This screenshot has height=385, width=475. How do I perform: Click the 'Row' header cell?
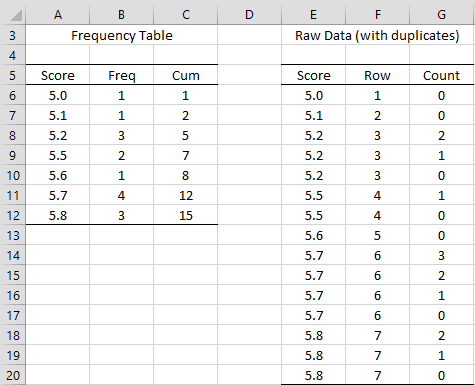[377, 75]
